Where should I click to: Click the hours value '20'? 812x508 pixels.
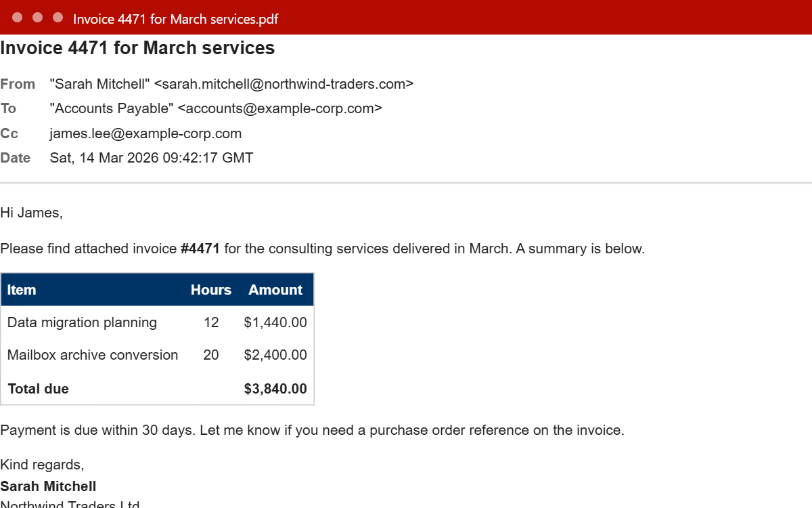pos(211,355)
